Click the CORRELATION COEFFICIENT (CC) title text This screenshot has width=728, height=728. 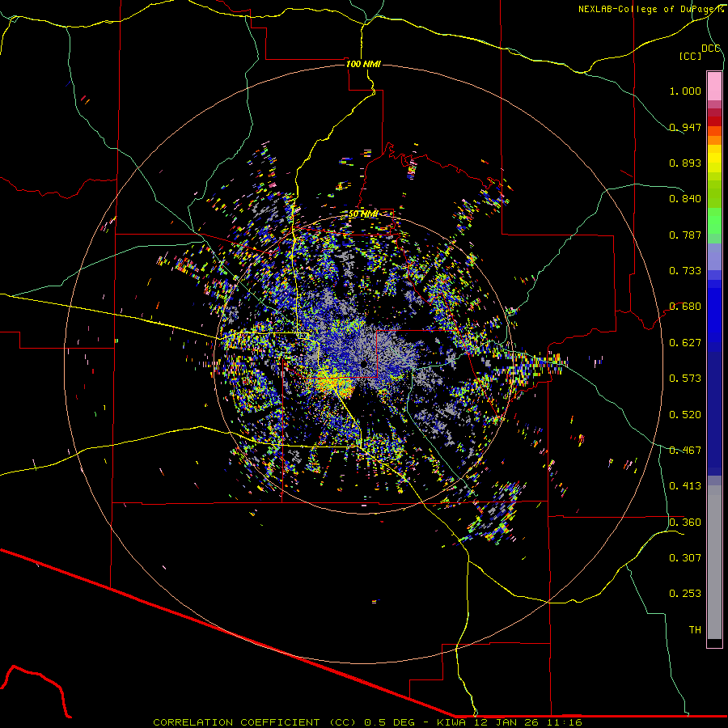[x=255, y=722]
